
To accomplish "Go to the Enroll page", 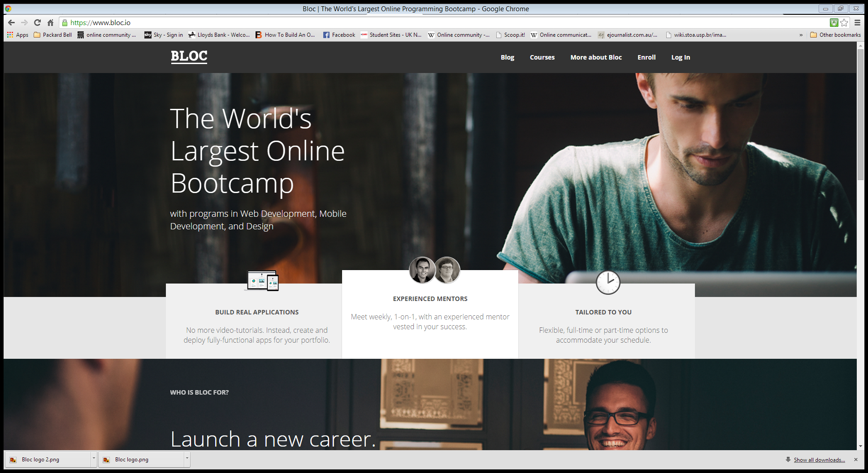I will 647,57.
